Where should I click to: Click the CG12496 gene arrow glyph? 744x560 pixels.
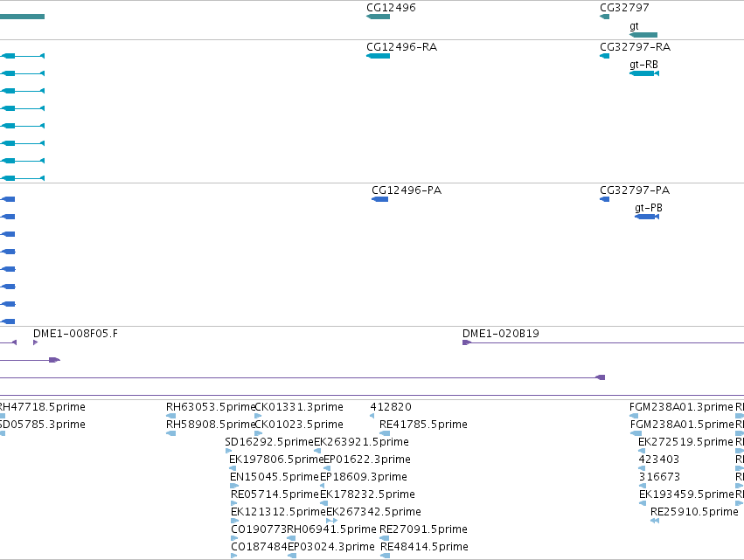(x=379, y=17)
